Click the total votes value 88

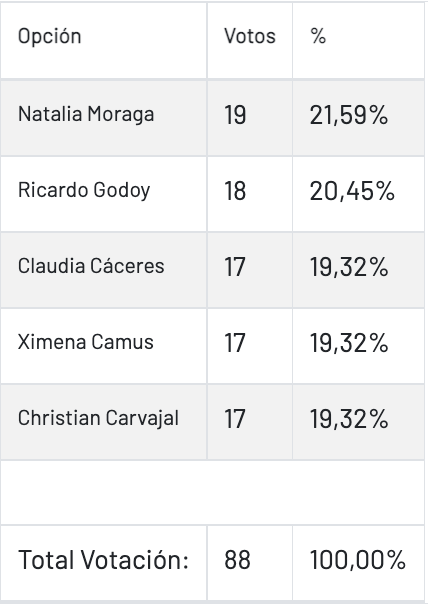[237, 560]
